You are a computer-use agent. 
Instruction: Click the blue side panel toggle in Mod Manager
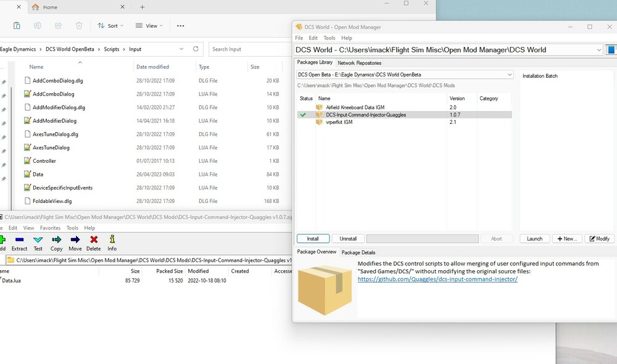(x=611, y=50)
